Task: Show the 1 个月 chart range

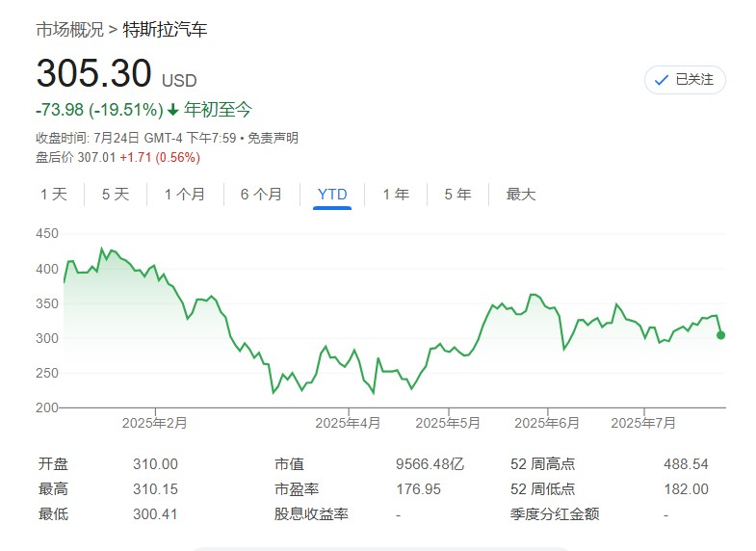Action: point(184,195)
